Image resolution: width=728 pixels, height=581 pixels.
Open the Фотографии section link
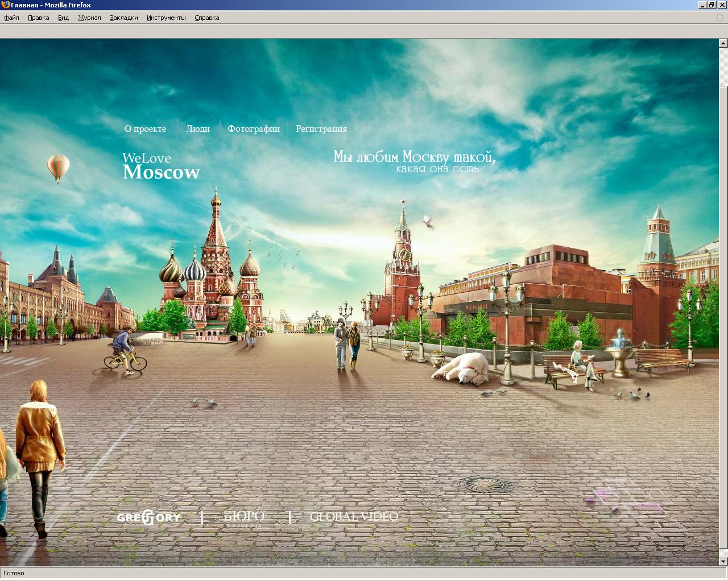(x=254, y=129)
